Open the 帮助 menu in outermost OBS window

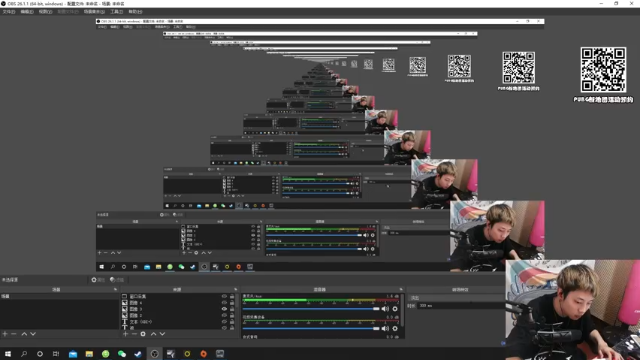pos(135,12)
